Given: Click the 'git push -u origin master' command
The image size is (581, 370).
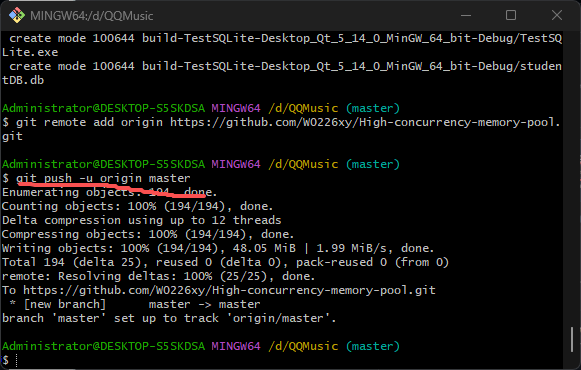Looking at the screenshot, I should point(103,178).
